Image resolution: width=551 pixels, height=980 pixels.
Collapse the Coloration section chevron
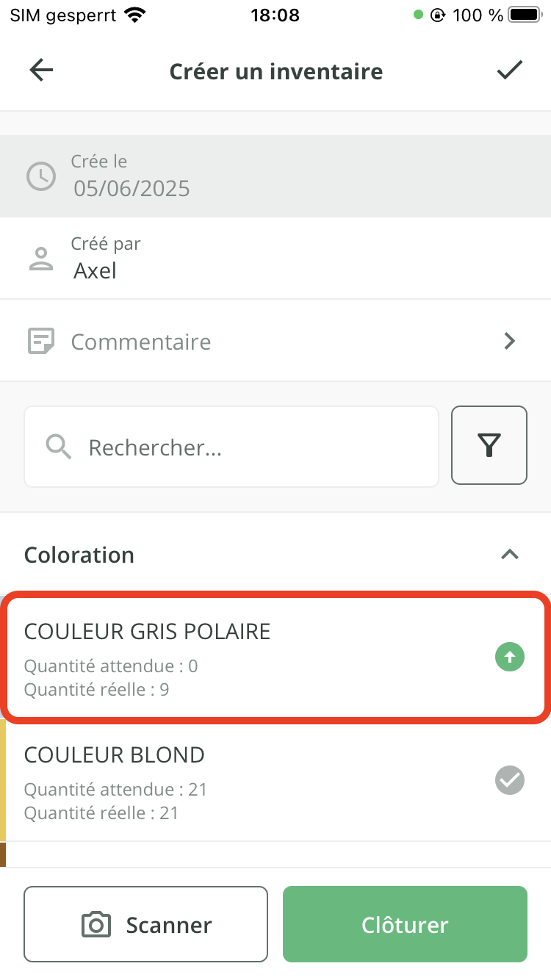click(510, 555)
